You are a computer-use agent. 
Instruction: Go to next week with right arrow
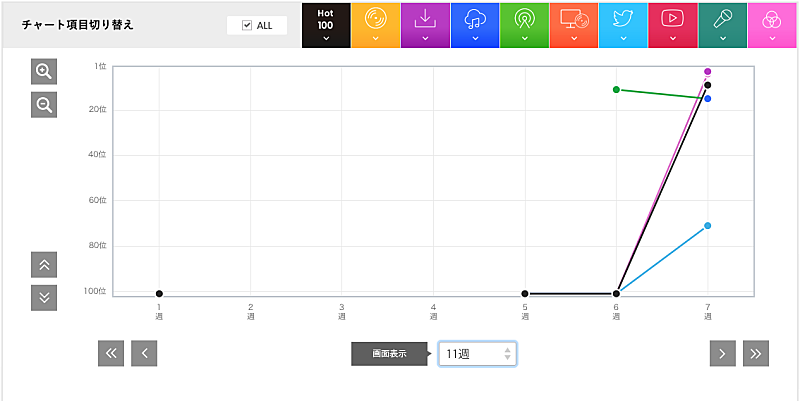coord(723,353)
